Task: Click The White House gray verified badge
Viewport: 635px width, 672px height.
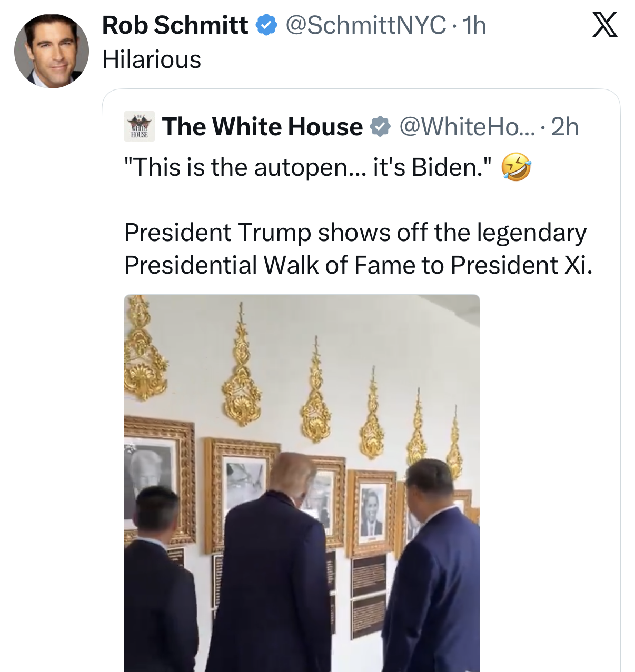Action: point(380,127)
